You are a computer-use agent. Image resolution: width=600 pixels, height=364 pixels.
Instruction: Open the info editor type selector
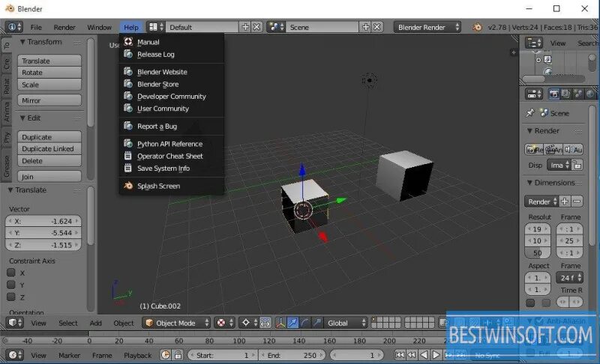[x=14, y=27]
